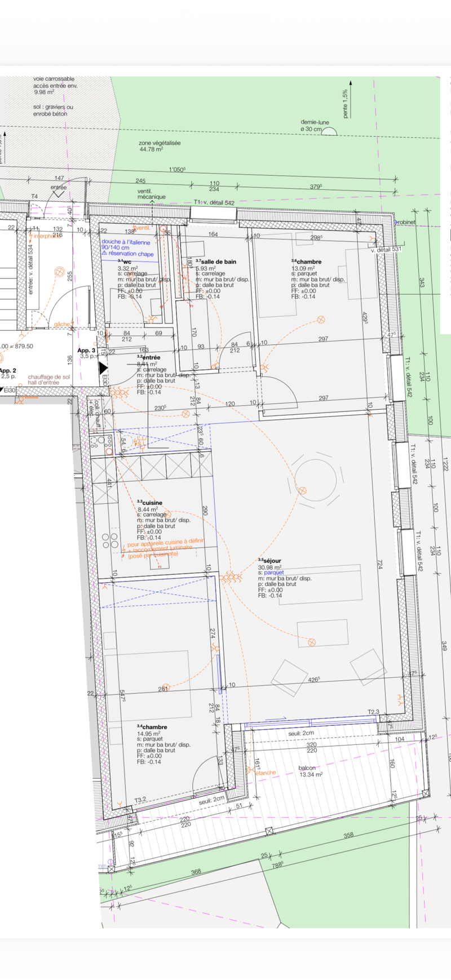
Task: Click the half-moon symbol beside "ø 30 cm"
Action: click(329, 132)
